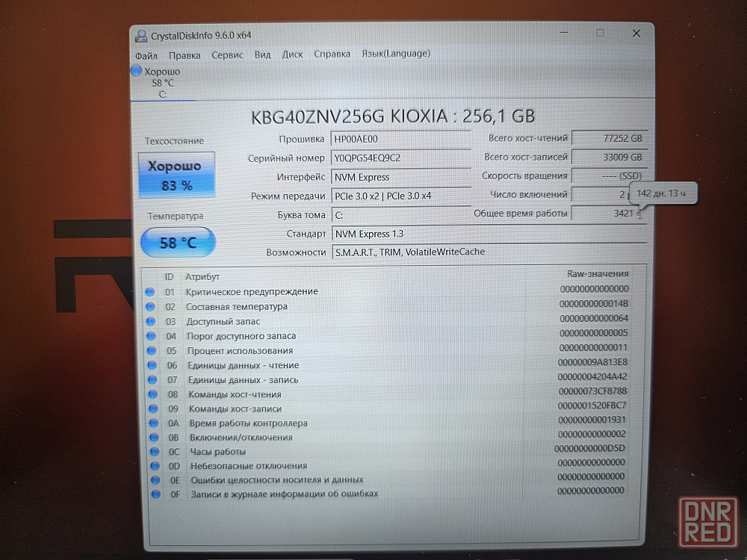
Task: Click raw value 00000073CF8788
Action: tap(592, 391)
